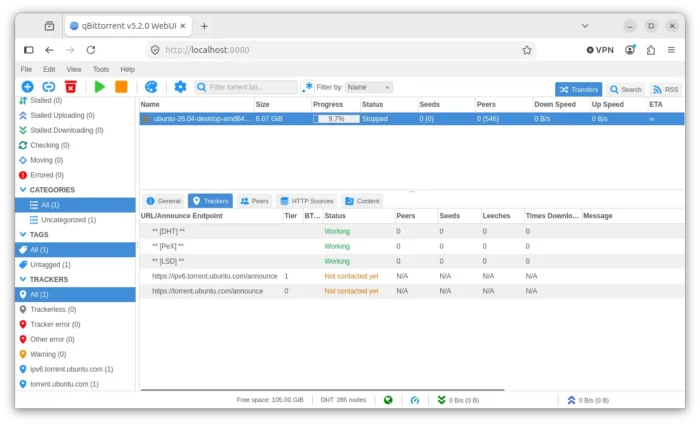Open Options via the gear icon
The image size is (700, 425).
pyautogui.click(x=180, y=87)
